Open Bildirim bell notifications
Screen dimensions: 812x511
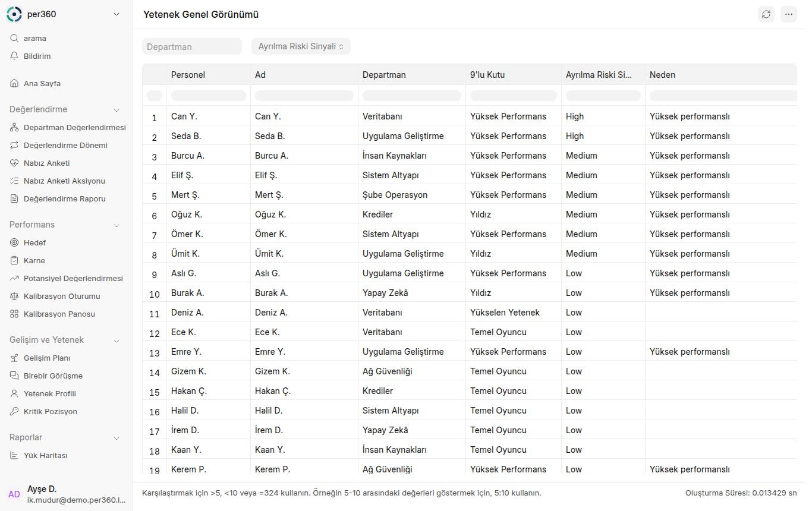point(14,56)
